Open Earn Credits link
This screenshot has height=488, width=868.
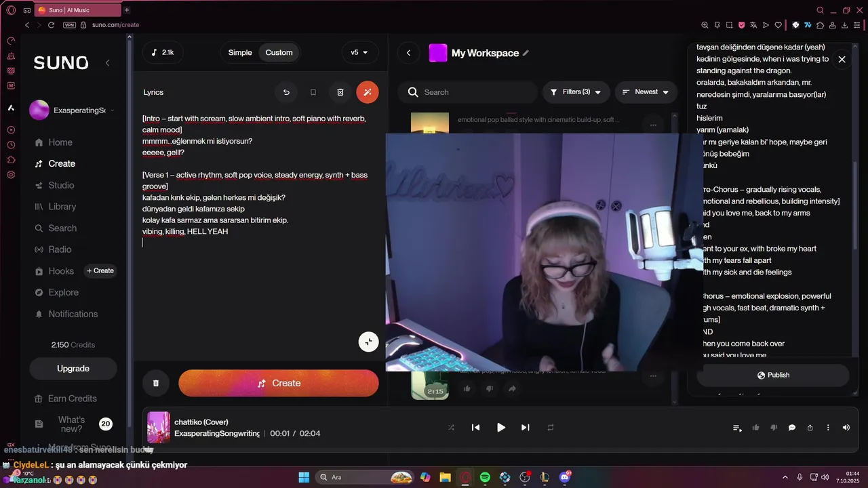tap(65, 399)
